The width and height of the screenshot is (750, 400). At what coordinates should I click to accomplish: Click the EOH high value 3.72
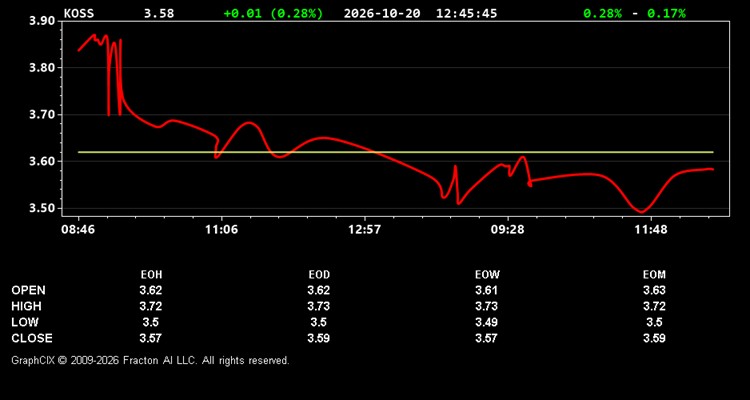click(151, 306)
